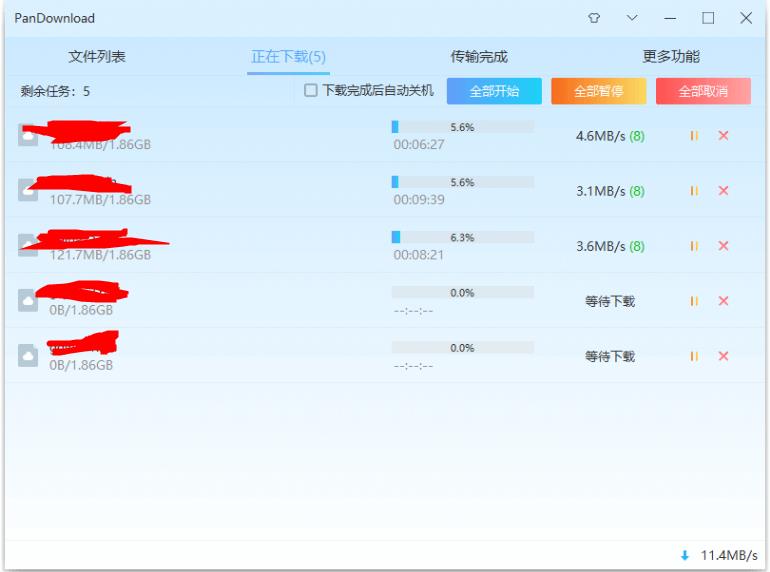The height and width of the screenshot is (572, 770).
Task: Open the skin theme shirt icon
Action: 594,18
